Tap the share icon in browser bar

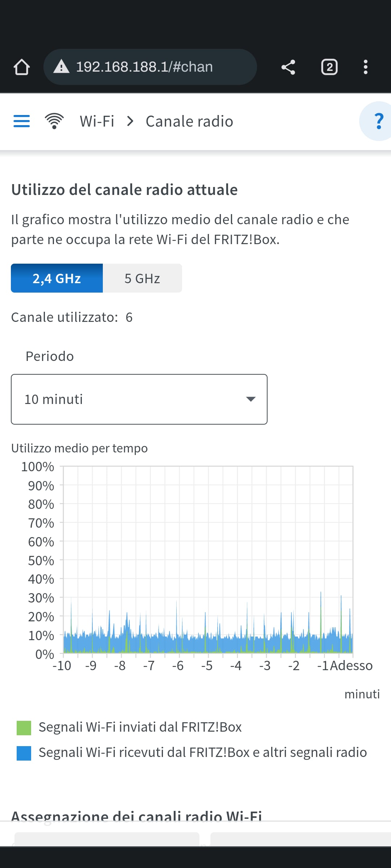[x=288, y=67]
